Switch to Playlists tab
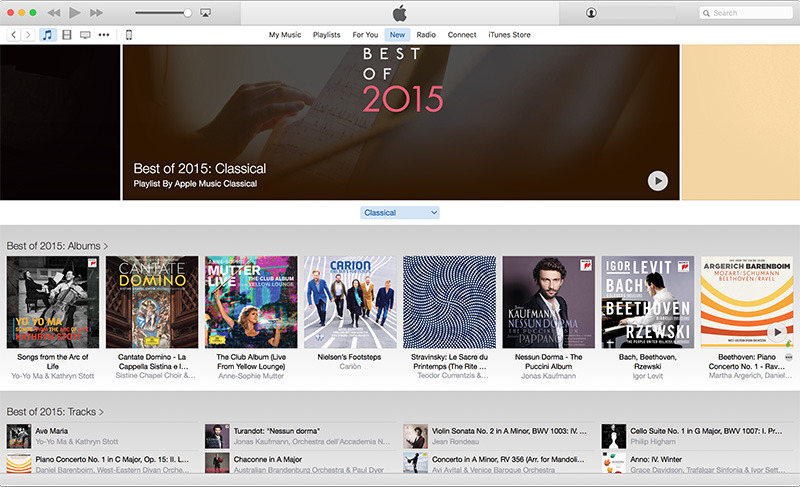Image resolution: width=800 pixels, height=487 pixels. coord(327,35)
